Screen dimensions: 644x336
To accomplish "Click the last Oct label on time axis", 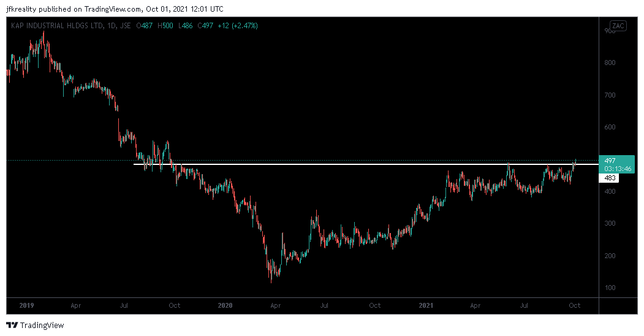I will 574,305.
